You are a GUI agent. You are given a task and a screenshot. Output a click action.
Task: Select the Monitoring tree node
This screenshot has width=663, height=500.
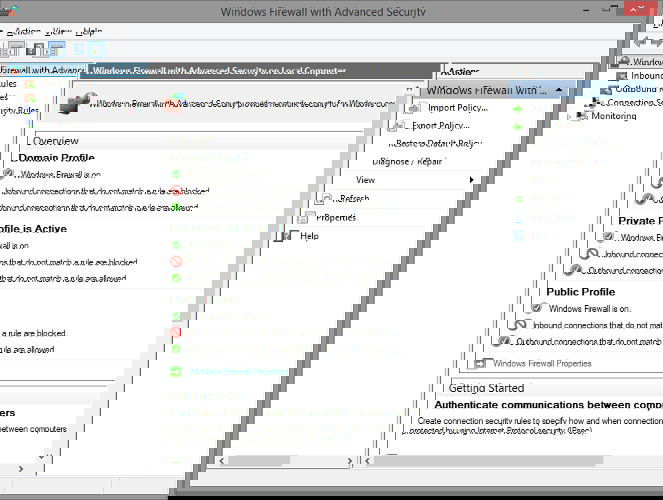[614, 116]
